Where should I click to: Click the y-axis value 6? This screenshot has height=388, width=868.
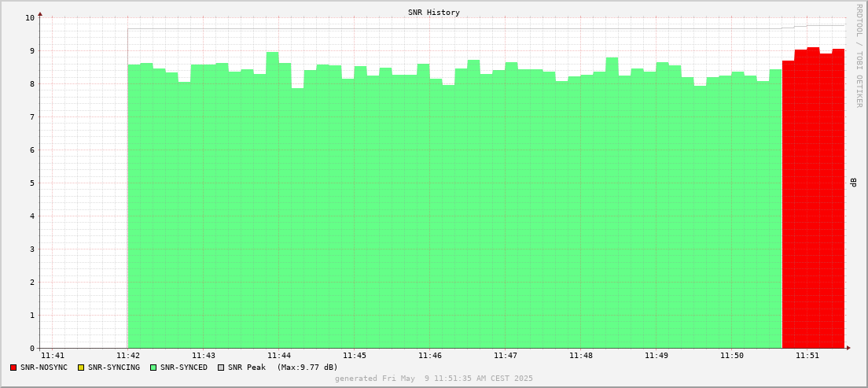click(x=32, y=150)
